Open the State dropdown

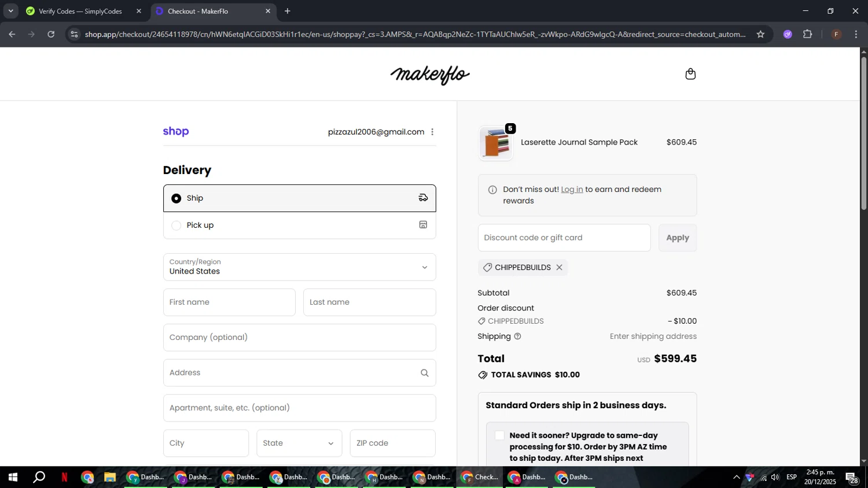[x=299, y=443]
